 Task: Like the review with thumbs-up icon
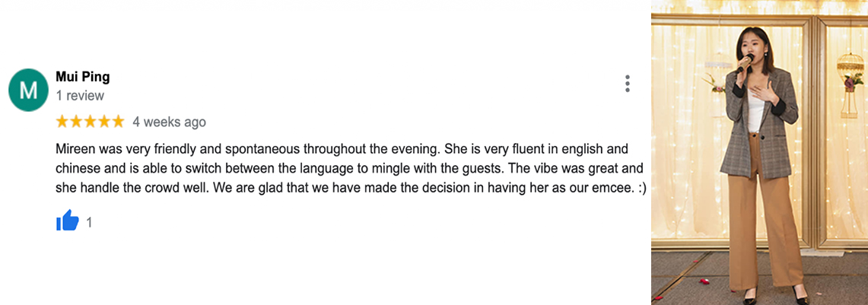(68, 221)
